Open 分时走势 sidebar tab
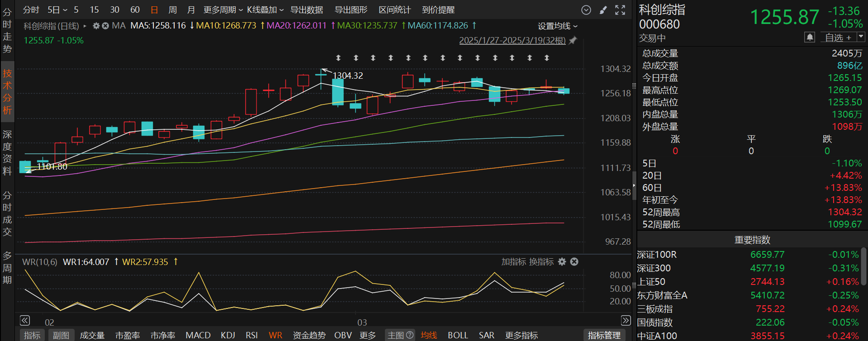This screenshot has height=341, width=868. click(7, 30)
